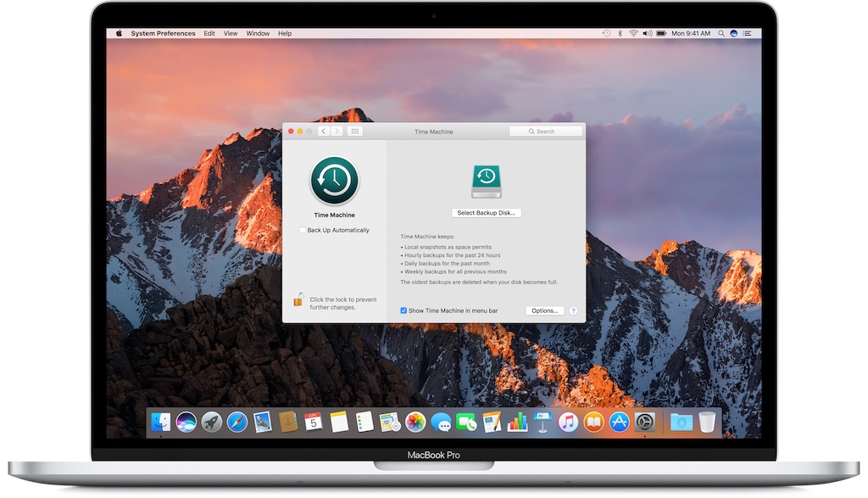Open FaceTime icon in dock
This screenshot has height=498, width=868.
[x=466, y=422]
